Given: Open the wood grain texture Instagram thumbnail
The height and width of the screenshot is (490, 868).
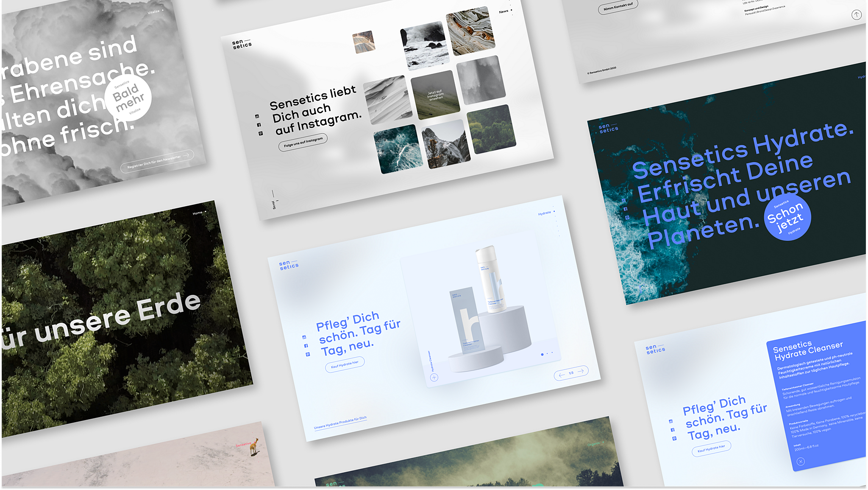Looking at the screenshot, I should pyautogui.click(x=470, y=31).
